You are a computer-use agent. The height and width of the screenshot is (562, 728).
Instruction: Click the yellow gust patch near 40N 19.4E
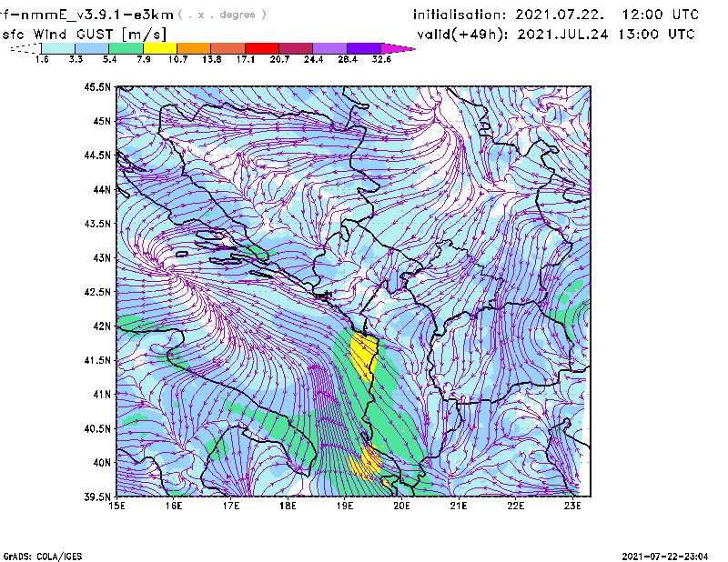pyautogui.click(x=366, y=462)
